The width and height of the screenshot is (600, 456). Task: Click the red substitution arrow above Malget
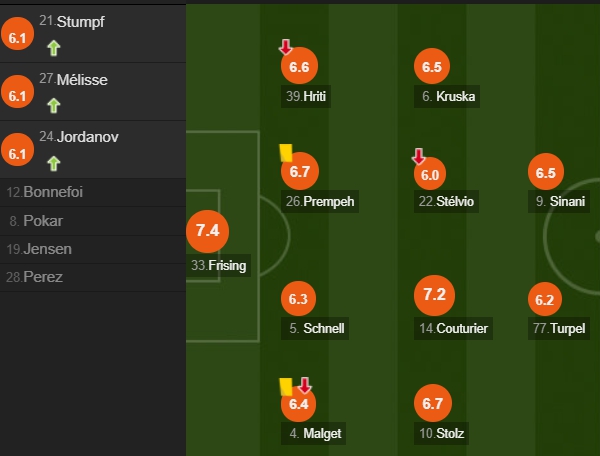[305, 385]
